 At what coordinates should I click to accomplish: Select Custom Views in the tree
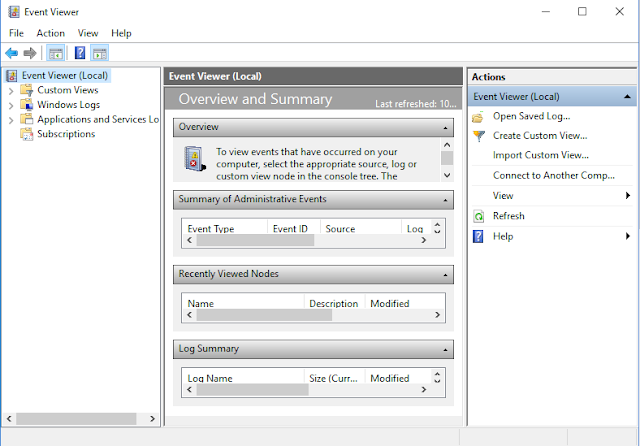pyautogui.click(x=68, y=90)
